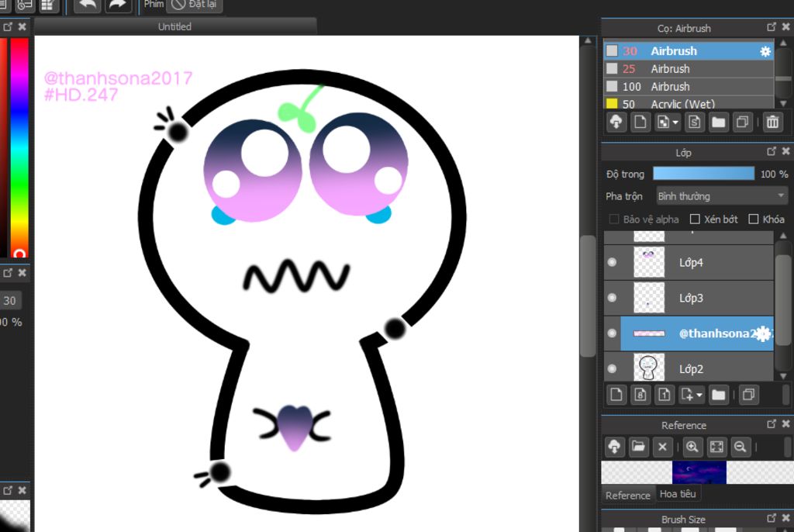Screen dimensions: 794x532
Task: Select the Lớp2 layer
Action: click(689, 368)
